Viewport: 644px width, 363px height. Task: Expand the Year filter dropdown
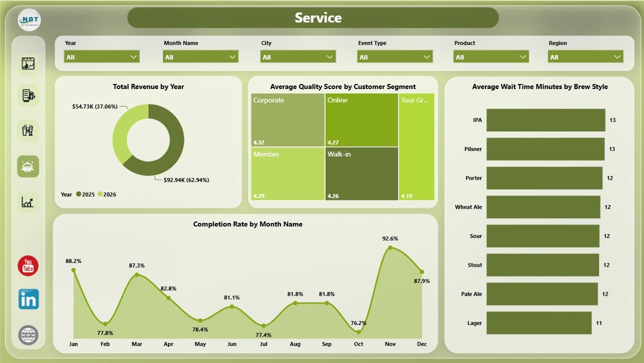click(102, 57)
